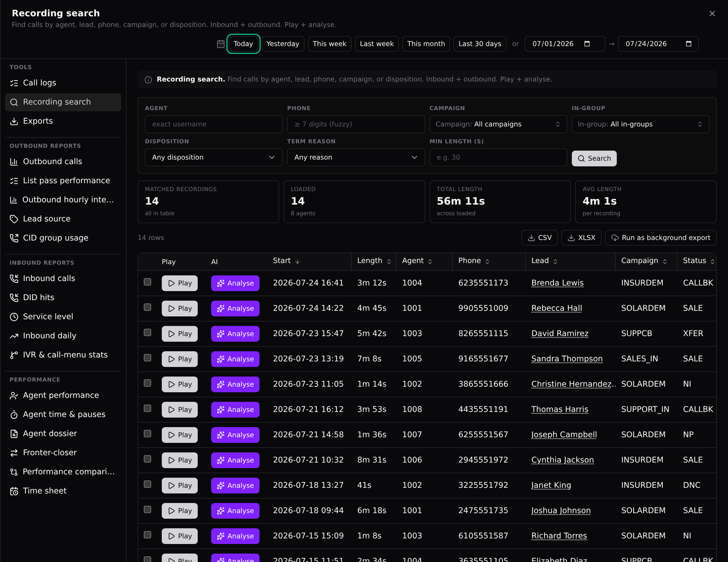Open Call logs in the sidebar

pyautogui.click(x=63, y=83)
